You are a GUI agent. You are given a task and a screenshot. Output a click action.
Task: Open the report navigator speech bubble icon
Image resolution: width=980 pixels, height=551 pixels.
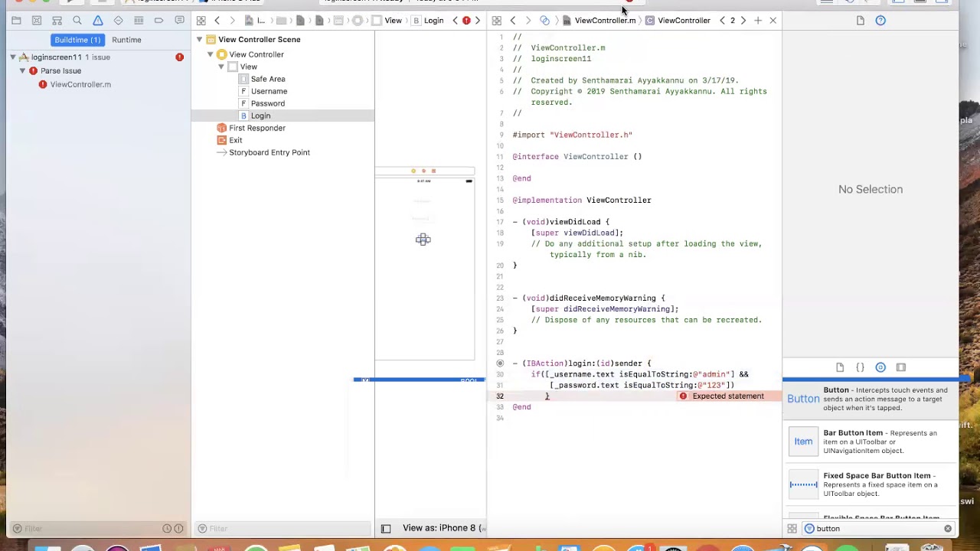(179, 21)
